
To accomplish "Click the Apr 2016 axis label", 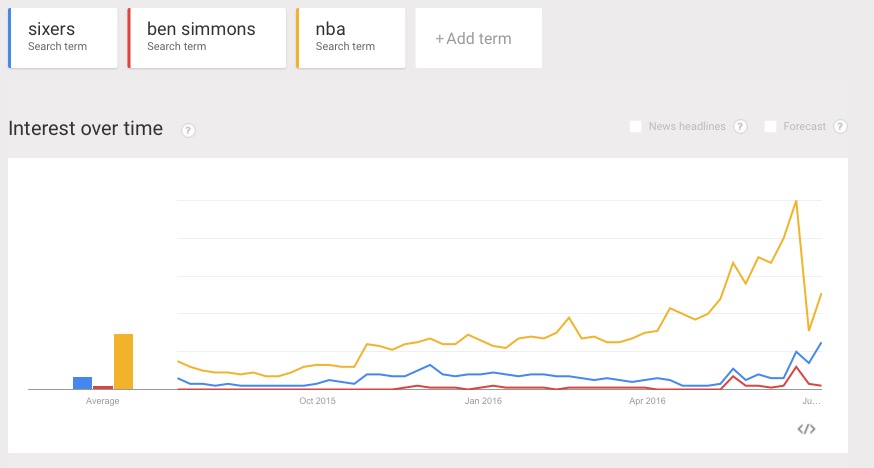I will (x=647, y=401).
